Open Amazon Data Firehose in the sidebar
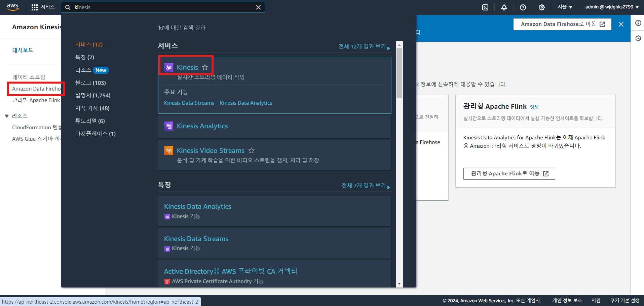This screenshot has height=306, width=644. (36, 89)
